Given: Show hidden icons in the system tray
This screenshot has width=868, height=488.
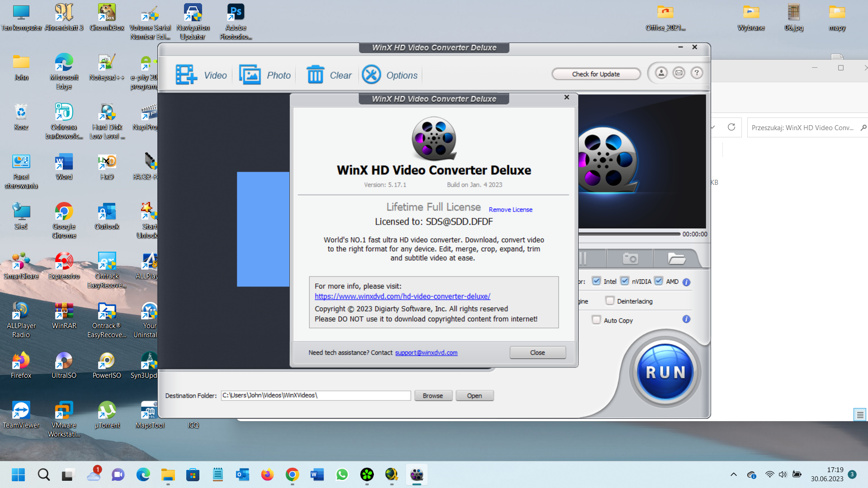Looking at the screenshot, I should (733, 474).
